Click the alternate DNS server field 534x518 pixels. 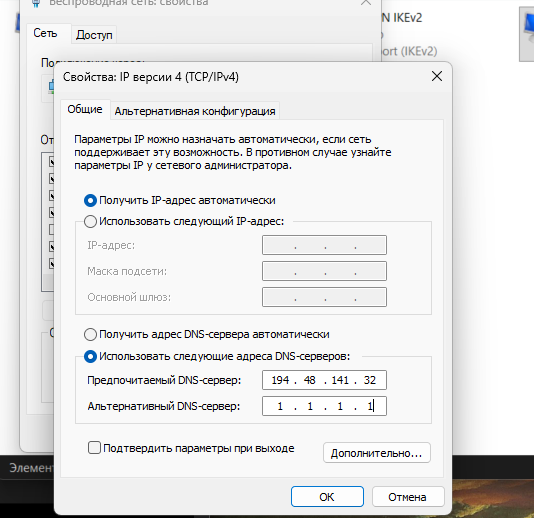(324, 406)
